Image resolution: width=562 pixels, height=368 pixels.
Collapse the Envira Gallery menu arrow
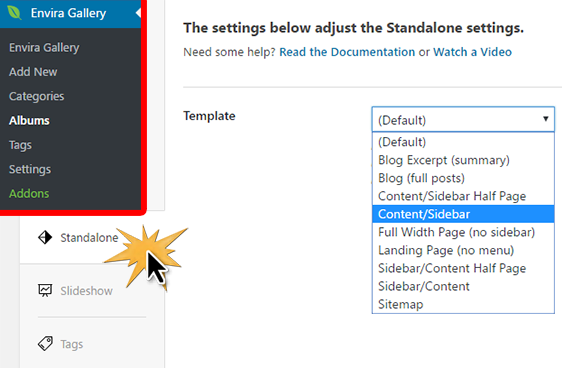point(138,13)
